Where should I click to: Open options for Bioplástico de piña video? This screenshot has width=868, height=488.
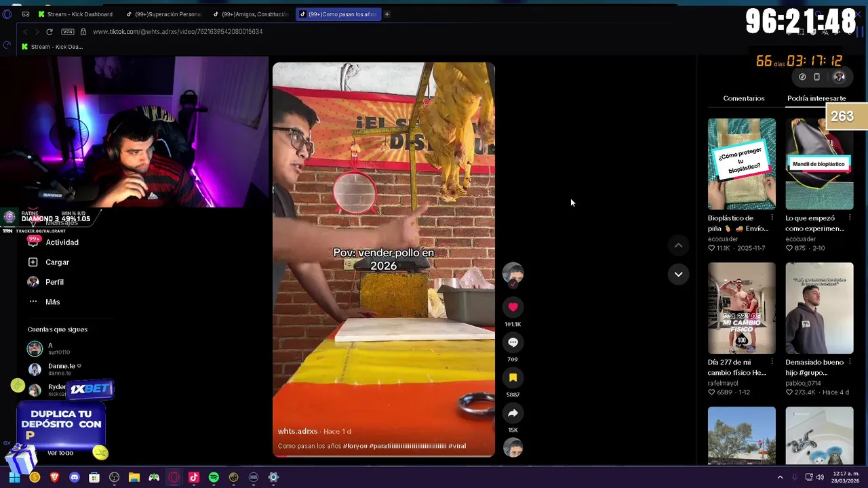[x=772, y=218]
